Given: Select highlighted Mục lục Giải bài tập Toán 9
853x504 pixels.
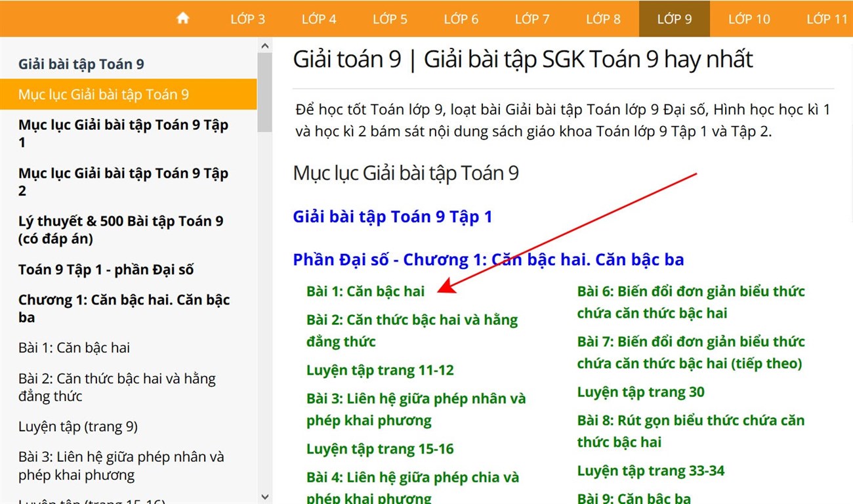Looking at the screenshot, I should pyautogui.click(x=128, y=94).
